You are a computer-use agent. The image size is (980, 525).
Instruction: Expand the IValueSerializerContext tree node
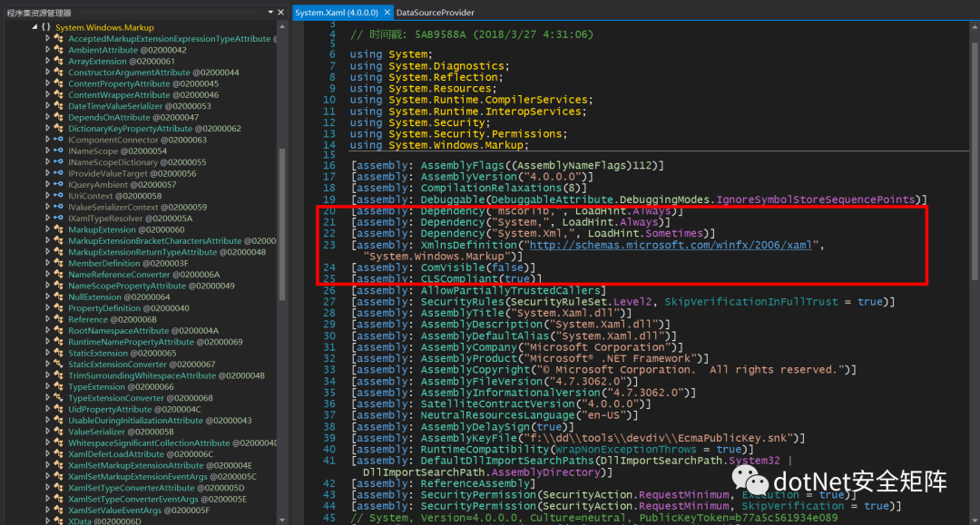coord(47,208)
